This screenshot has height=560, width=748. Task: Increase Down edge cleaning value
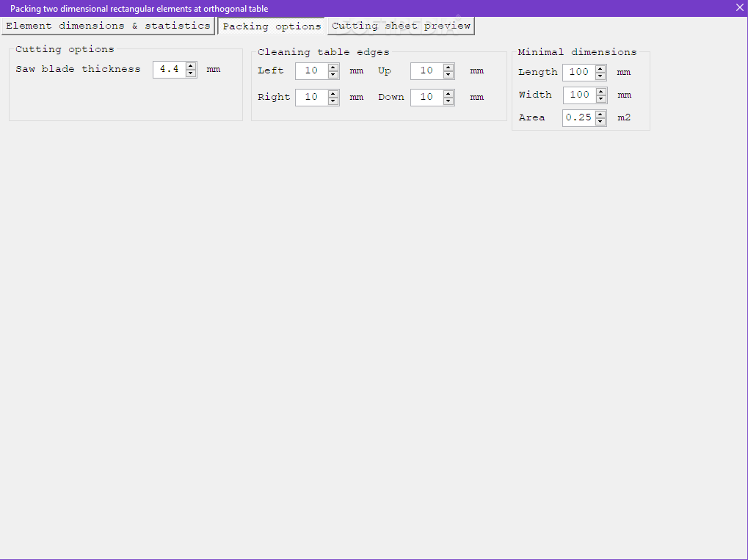coord(449,93)
